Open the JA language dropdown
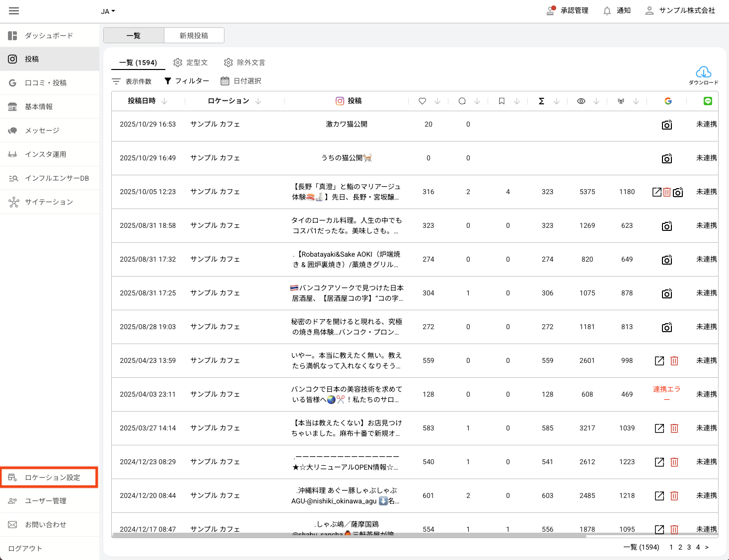The height and width of the screenshot is (560, 729). [108, 11]
